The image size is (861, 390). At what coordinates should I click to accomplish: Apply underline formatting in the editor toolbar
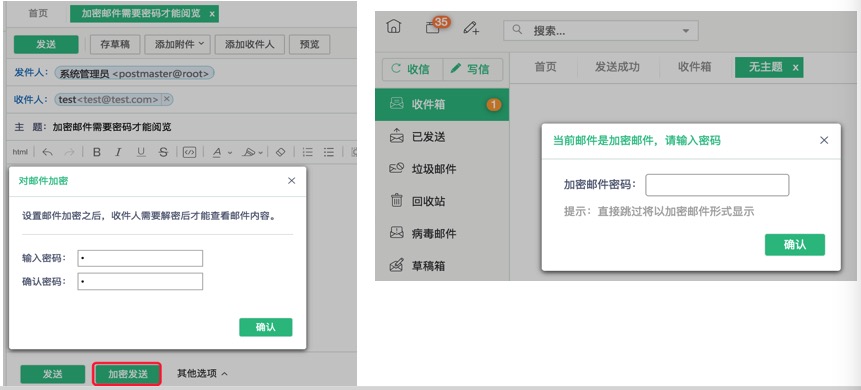[x=141, y=152]
